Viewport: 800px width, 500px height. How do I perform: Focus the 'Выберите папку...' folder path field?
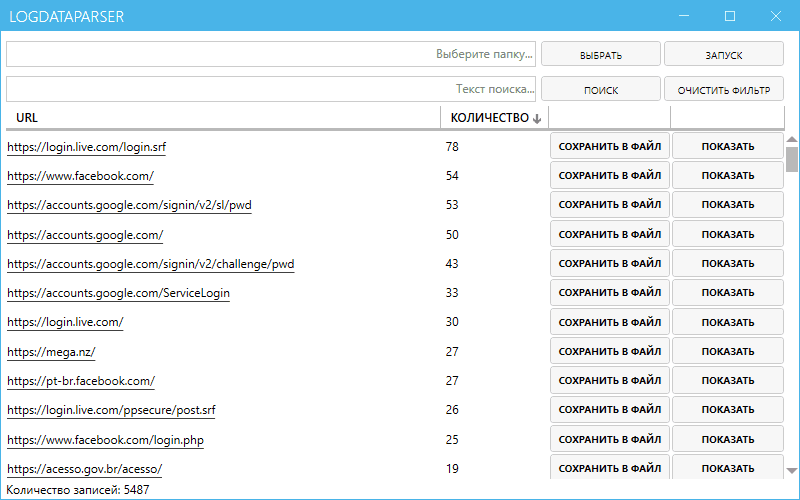[271, 54]
